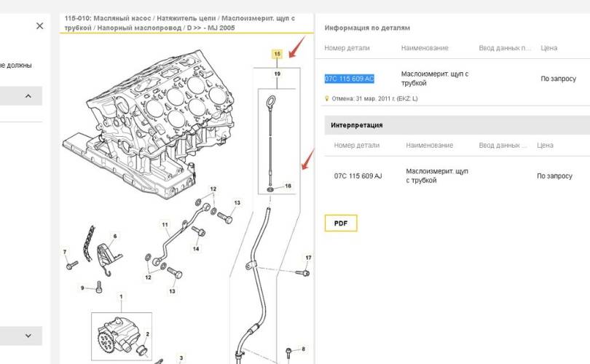Click the cancellation note lightbulb icon
The image size is (590, 364).
pos(327,98)
